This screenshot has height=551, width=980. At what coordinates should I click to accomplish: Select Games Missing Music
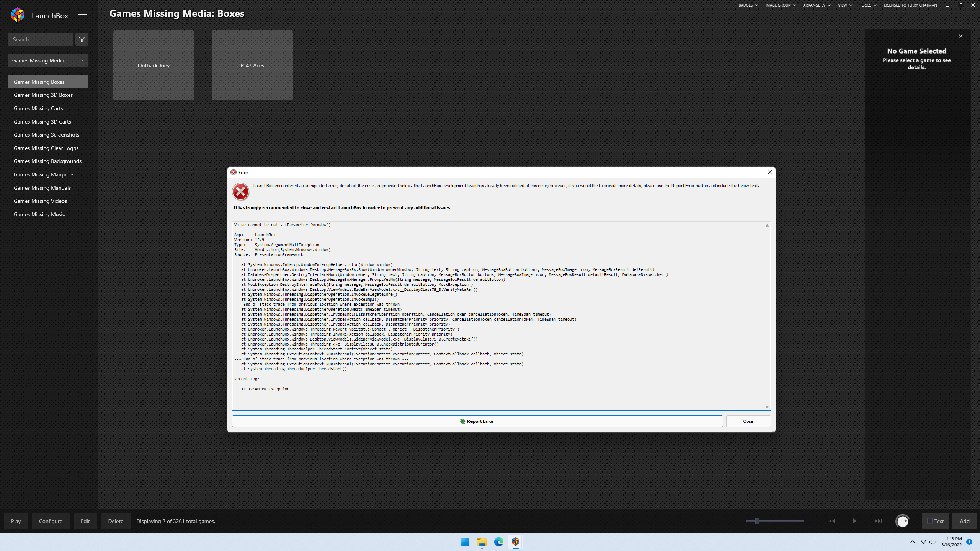click(48, 214)
